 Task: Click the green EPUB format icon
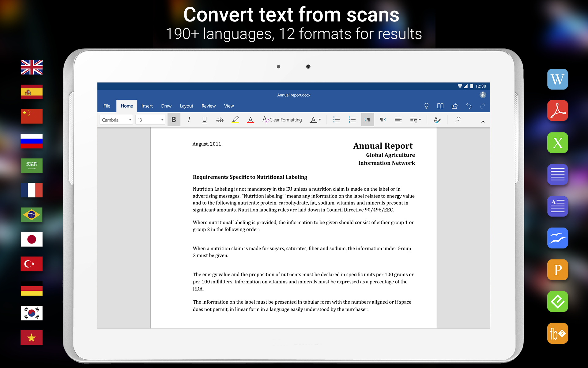pyautogui.click(x=558, y=301)
